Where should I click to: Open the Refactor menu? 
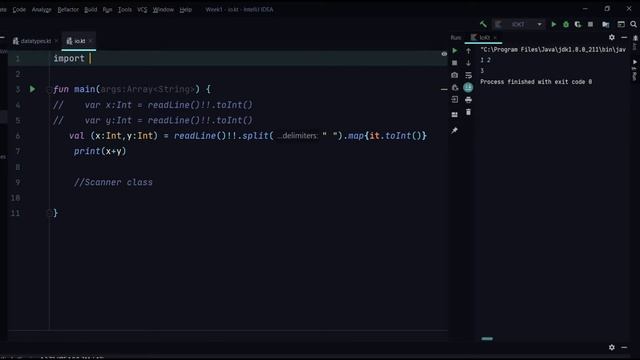68,9
